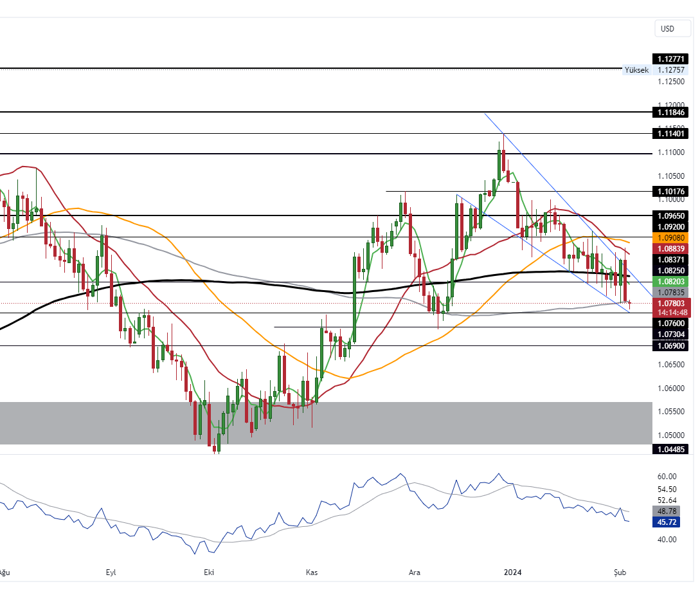The width and height of the screenshot is (700, 604).
Task: Select the gray 1.07835 moving average label
Action: [x=670, y=292]
